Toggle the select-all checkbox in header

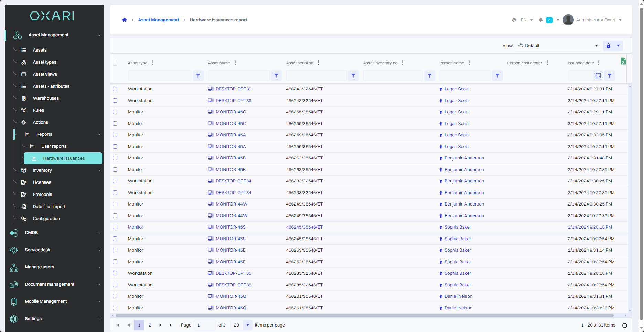(115, 63)
